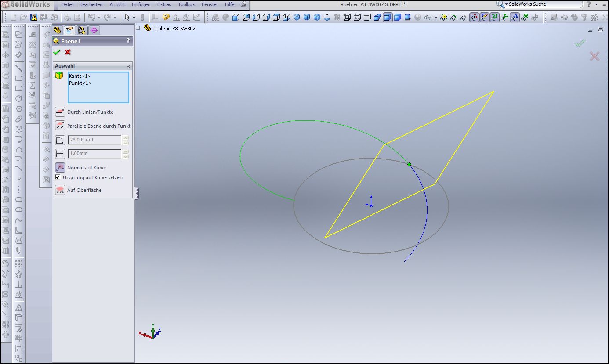Pick the Select arrow cursor tool
This screenshot has width=609, height=364.
coord(127,18)
